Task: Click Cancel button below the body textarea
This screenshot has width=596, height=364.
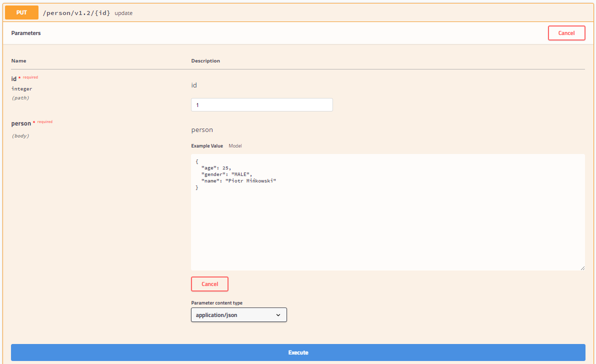Action: pos(209,284)
